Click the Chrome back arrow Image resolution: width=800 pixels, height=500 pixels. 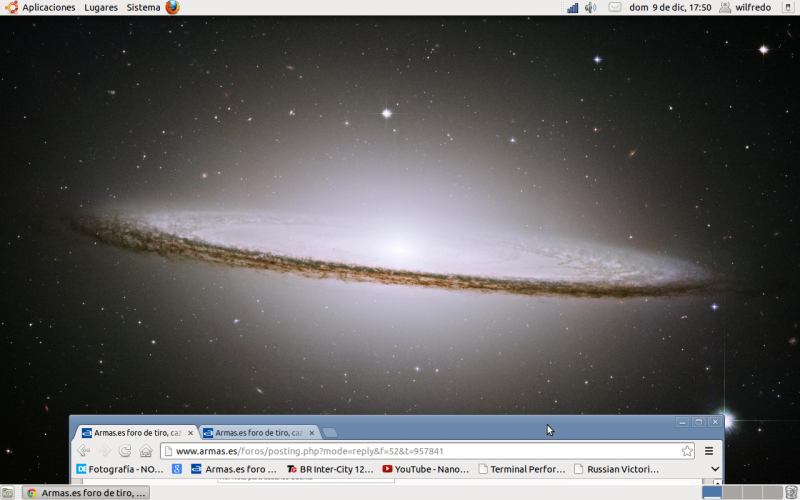coord(84,451)
